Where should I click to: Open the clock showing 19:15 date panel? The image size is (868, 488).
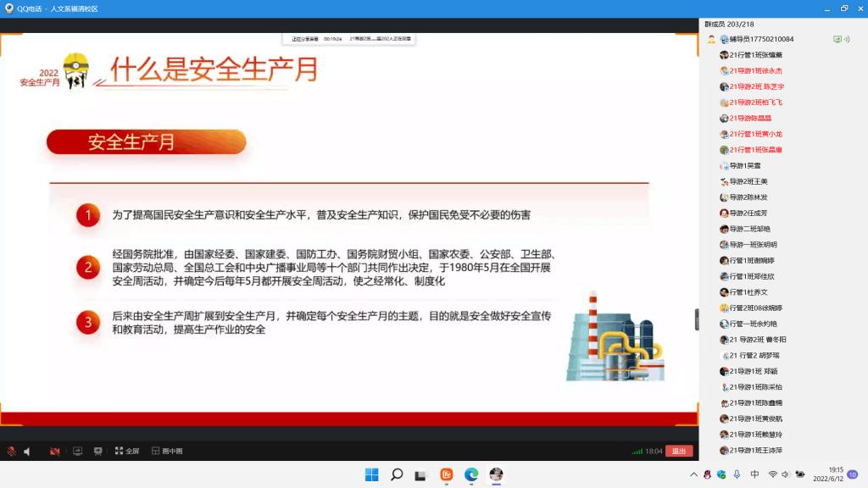click(834, 474)
